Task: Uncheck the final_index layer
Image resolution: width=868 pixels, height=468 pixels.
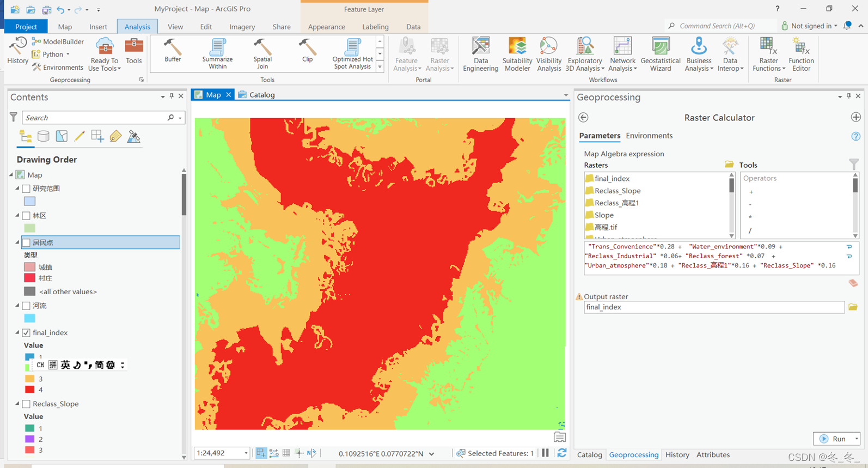Action: [x=26, y=332]
